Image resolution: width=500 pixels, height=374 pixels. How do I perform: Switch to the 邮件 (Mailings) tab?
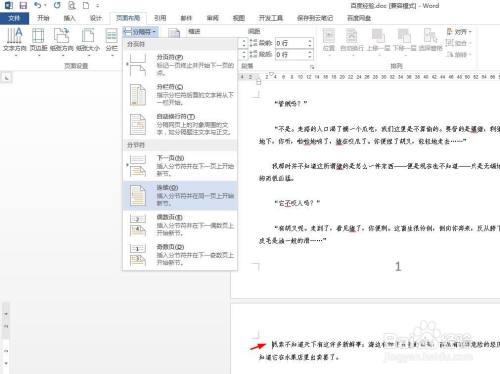[186, 18]
